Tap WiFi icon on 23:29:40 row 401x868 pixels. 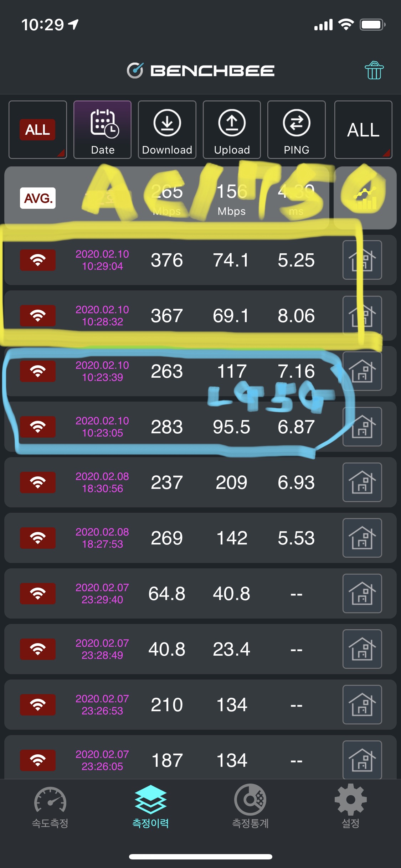tap(38, 593)
